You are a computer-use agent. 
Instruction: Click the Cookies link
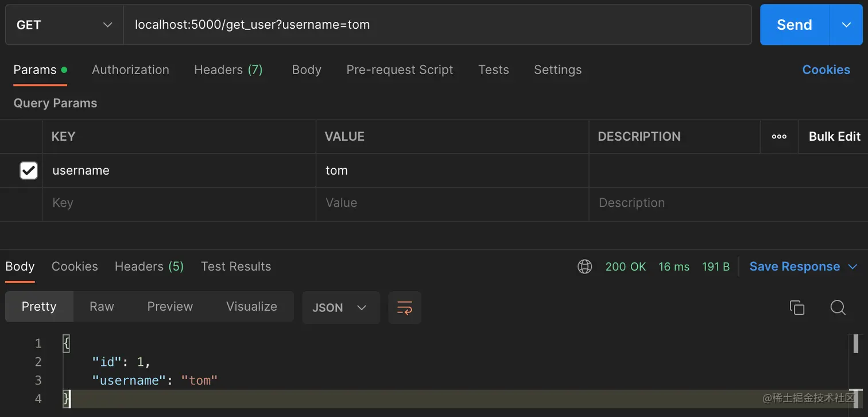tap(826, 69)
